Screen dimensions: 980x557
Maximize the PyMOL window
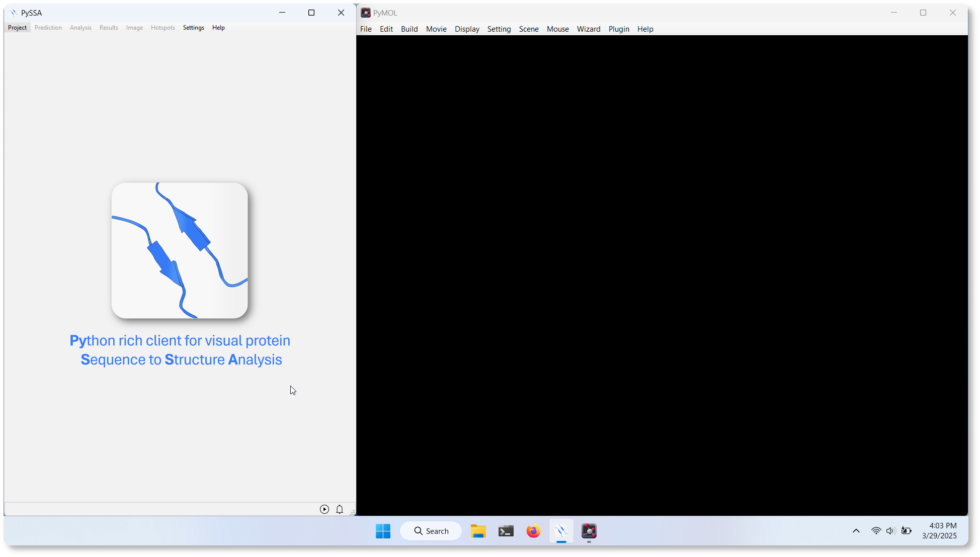[923, 13]
